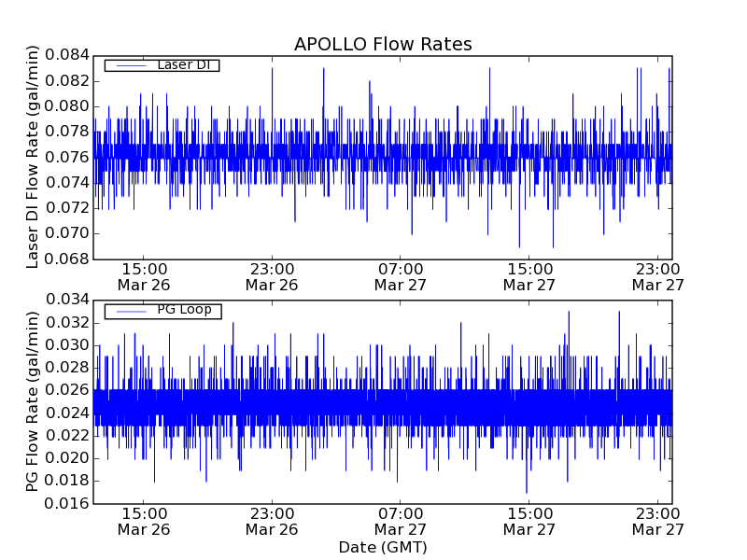
Task: Click the 0.032 tick on PG axis
Action: click(x=67, y=323)
